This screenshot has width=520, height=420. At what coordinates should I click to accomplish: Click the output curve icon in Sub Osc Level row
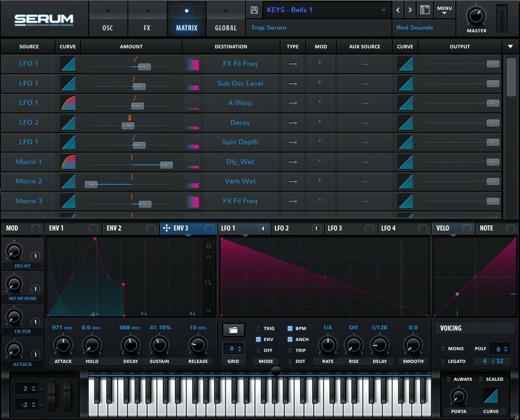click(x=405, y=84)
